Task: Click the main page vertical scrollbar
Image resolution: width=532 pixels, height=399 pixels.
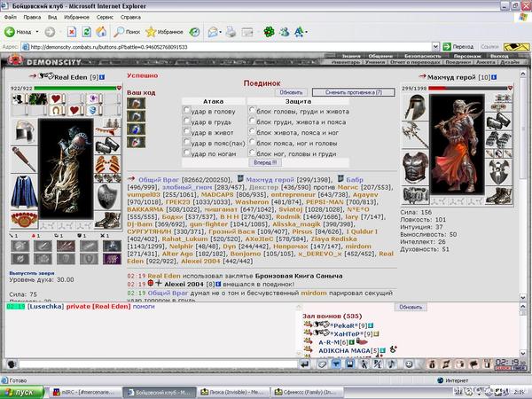Action: pyautogui.click(x=523, y=184)
